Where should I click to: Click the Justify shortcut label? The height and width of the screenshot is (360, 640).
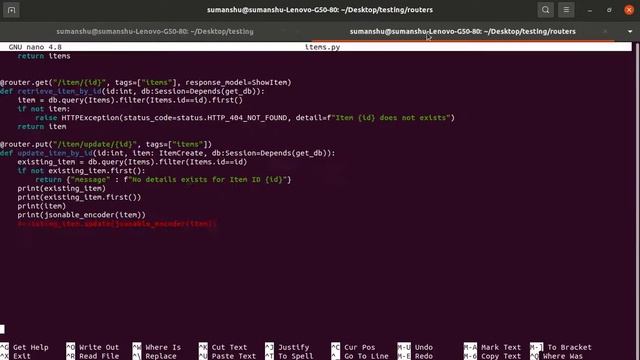(x=293, y=347)
